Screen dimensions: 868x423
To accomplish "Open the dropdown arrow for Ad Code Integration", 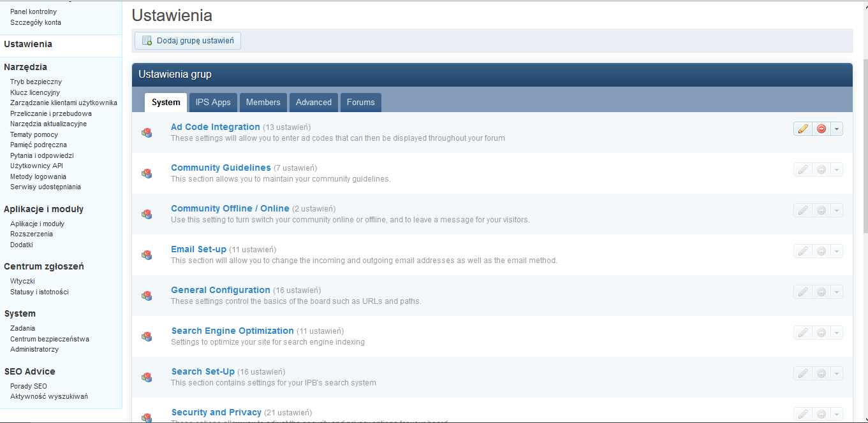I will coord(837,129).
